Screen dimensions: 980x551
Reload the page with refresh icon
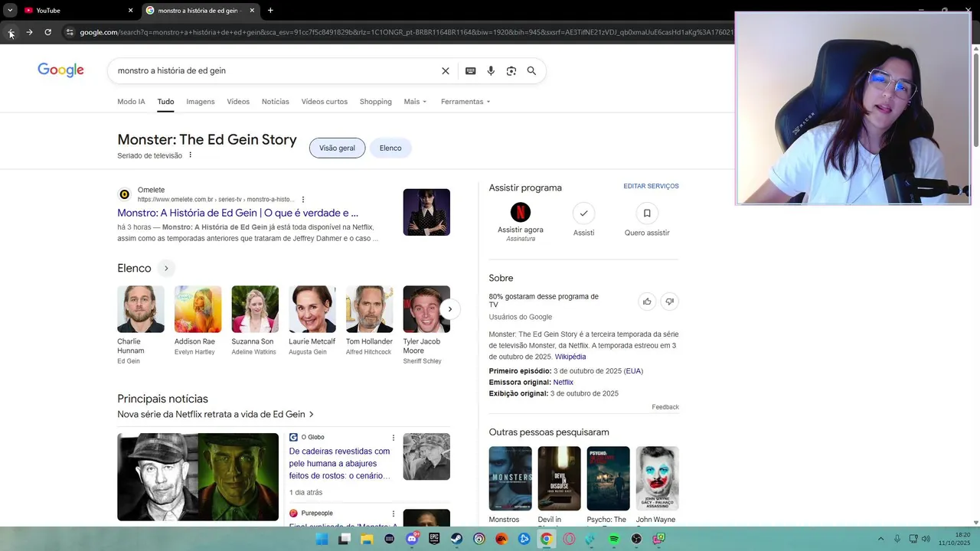coord(47,32)
